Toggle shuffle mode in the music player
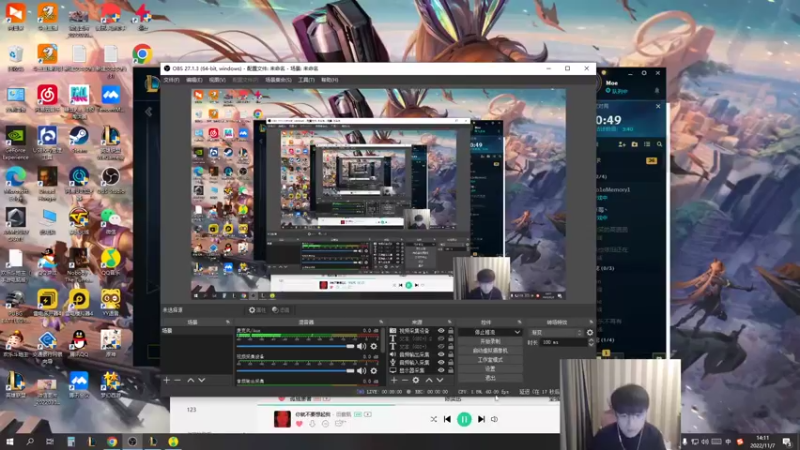800x450 pixels. pos(433,419)
